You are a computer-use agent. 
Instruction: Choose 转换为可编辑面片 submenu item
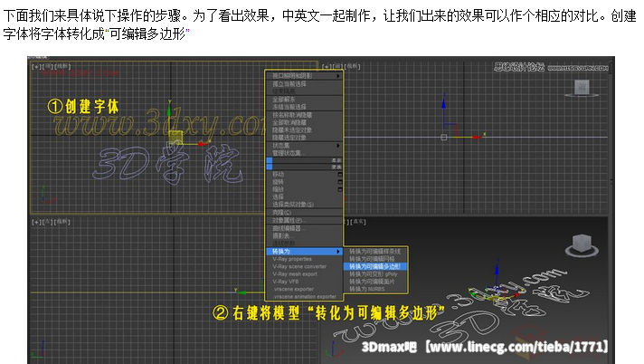[x=375, y=282]
